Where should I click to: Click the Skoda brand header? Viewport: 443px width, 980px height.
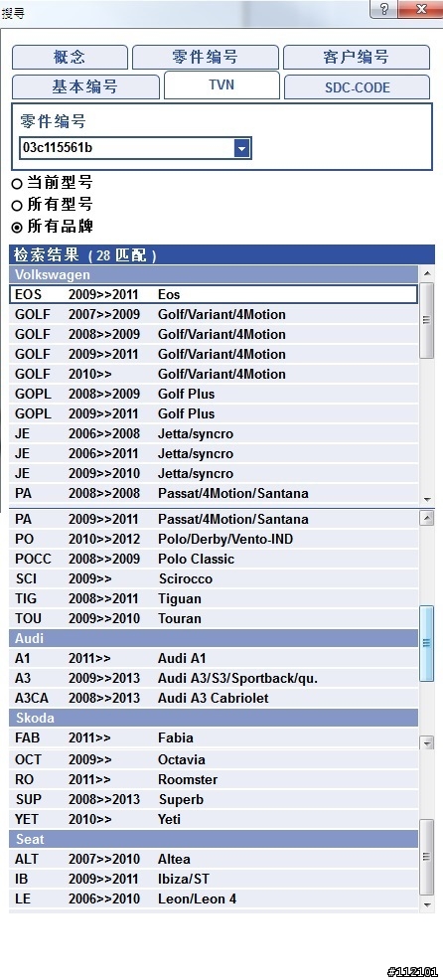tap(214, 719)
